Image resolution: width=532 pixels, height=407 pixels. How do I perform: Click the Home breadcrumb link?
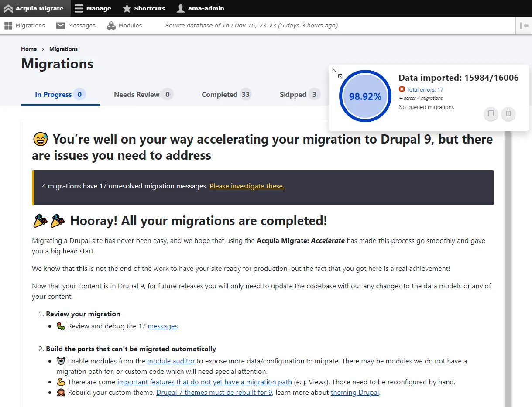point(29,49)
